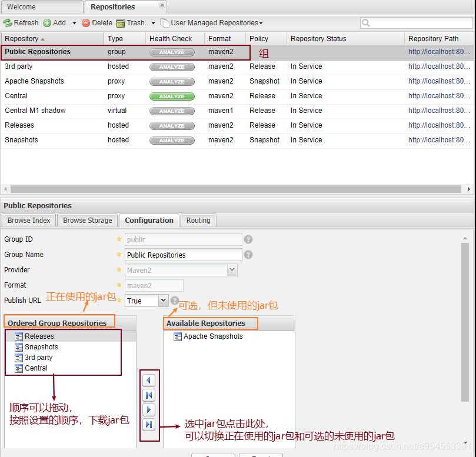Image resolution: width=476 pixels, height=457 pixels.
Task: Click the horizontal scrollbar left arrow
Action: tap(5, 189)
